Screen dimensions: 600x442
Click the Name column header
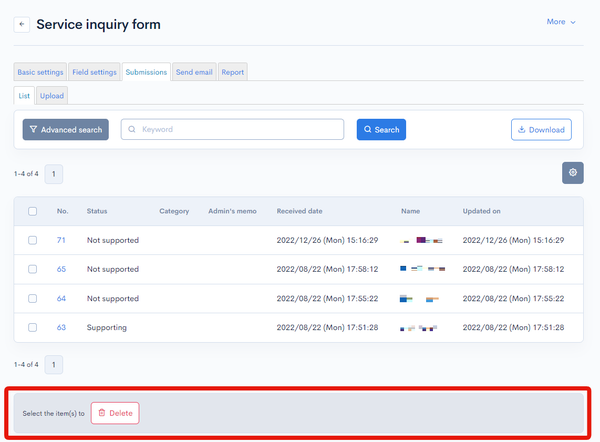pos(411,211)
